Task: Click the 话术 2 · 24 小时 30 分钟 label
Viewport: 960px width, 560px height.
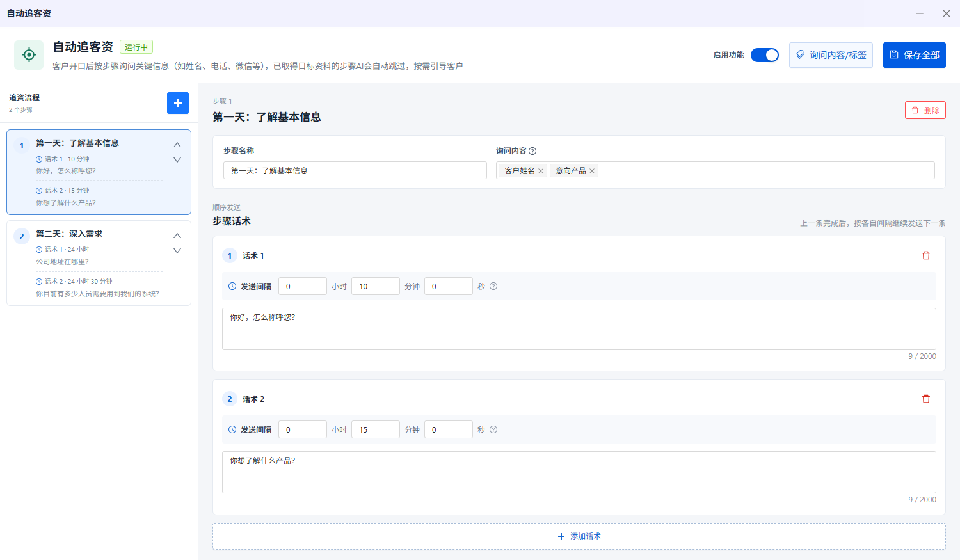Action: [79, 281]
